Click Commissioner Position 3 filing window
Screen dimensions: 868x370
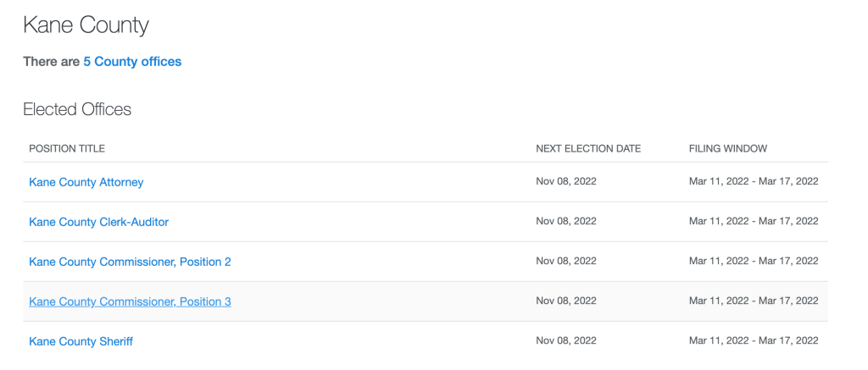(754, 301)
